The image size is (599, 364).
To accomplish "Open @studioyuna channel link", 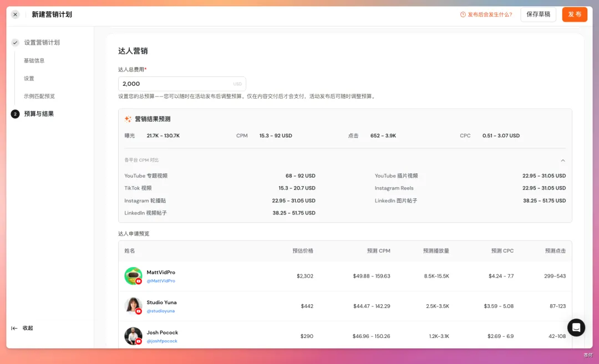I will click(160, 311).
